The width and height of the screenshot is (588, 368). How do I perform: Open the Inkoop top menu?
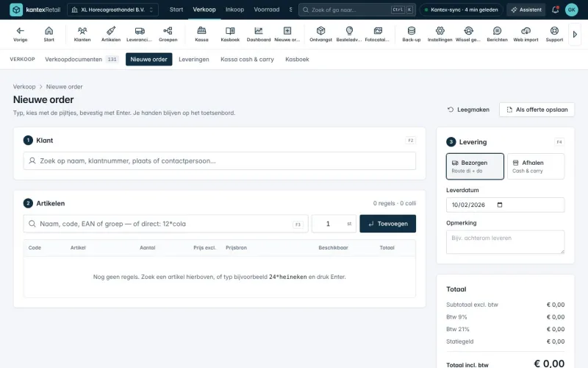tap(234, 10)
